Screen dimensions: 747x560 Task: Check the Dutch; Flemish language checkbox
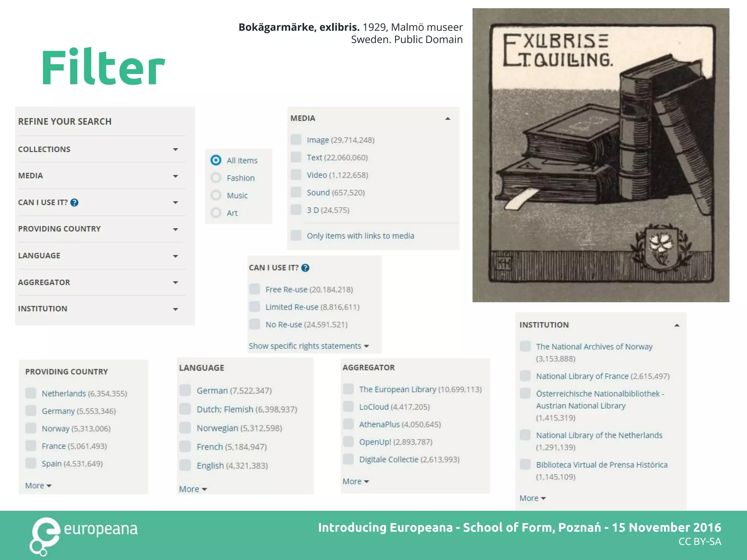(185, 409)
